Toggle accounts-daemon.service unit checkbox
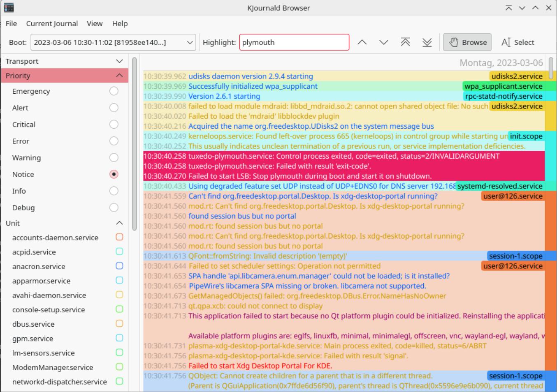Viewport: 557px width, 392px height. tap(119, 237)
